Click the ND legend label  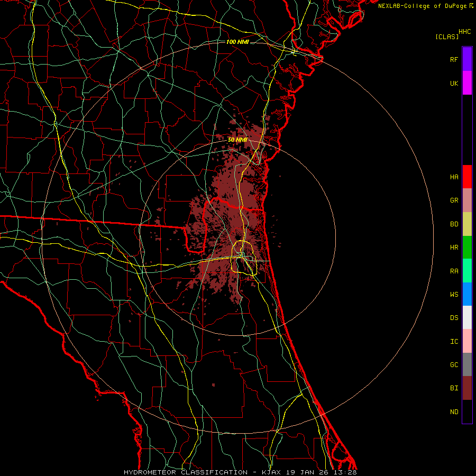454,411
